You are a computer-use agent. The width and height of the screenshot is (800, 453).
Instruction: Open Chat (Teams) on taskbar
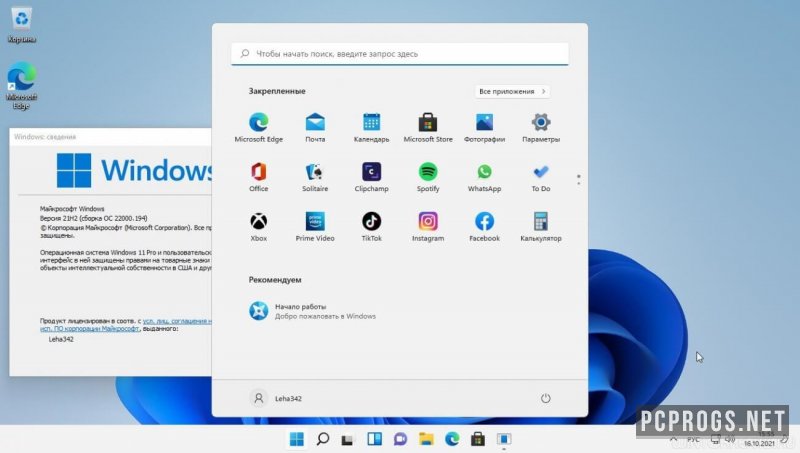coord(400,439)
